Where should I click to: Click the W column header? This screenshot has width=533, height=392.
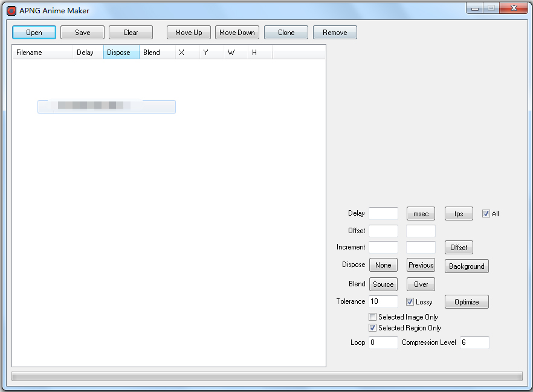pos(236,53)
